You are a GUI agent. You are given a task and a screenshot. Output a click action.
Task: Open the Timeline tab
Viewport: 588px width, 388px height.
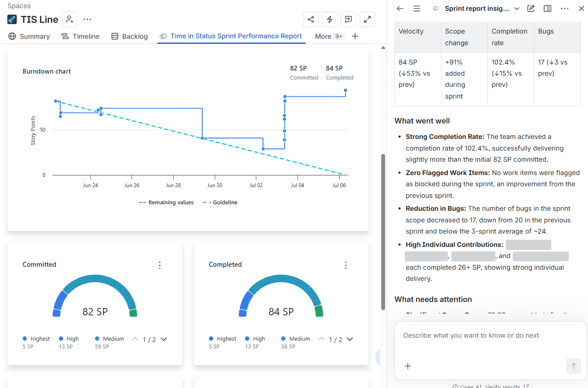pyautogui.click(x=80, y=37)
